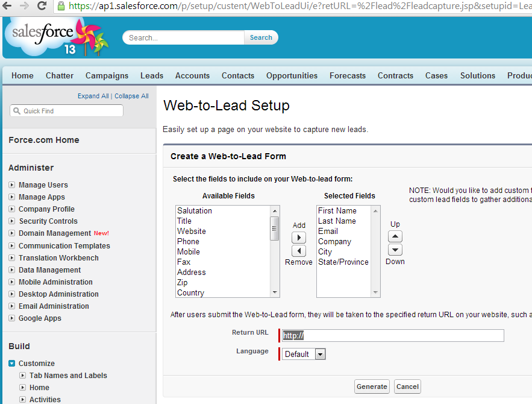This screenshot has height=404, width=532.
Task: Expand the Company Profile section
Action: [x=12, y=209]
